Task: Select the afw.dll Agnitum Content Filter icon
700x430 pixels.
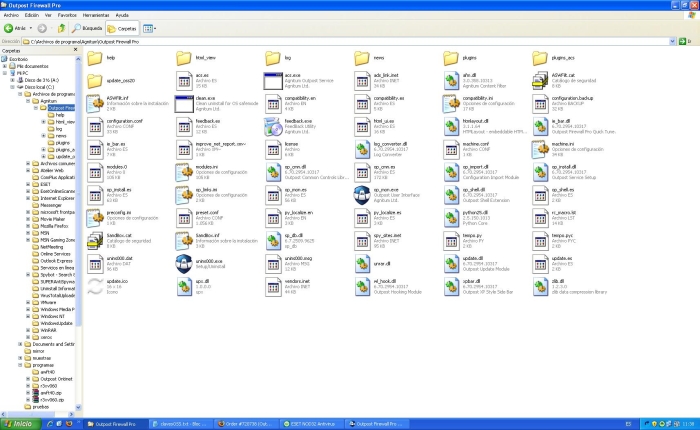Action: click(x=451, y=81)
